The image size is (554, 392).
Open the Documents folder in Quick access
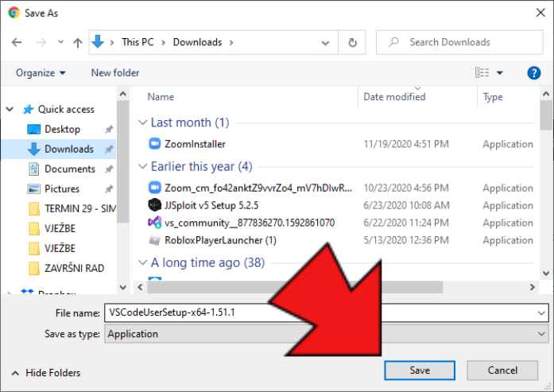click(x=70, y=169)
